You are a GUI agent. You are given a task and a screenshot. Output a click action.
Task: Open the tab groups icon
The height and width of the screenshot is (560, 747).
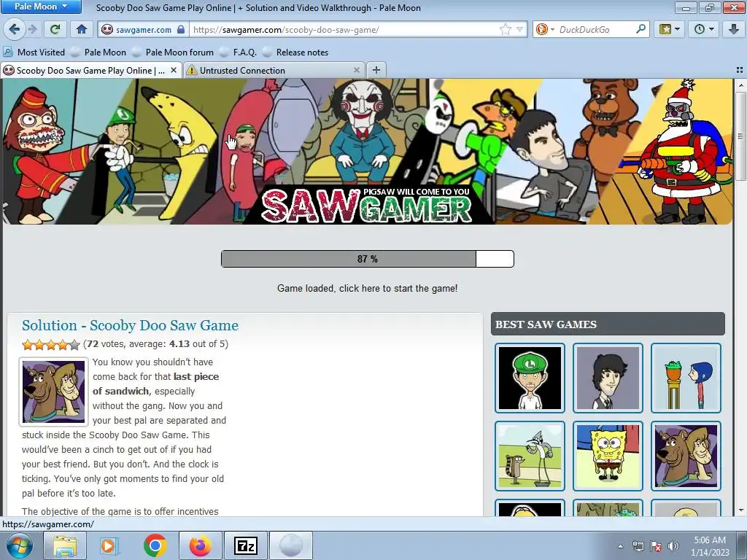(x=740, y=70)
